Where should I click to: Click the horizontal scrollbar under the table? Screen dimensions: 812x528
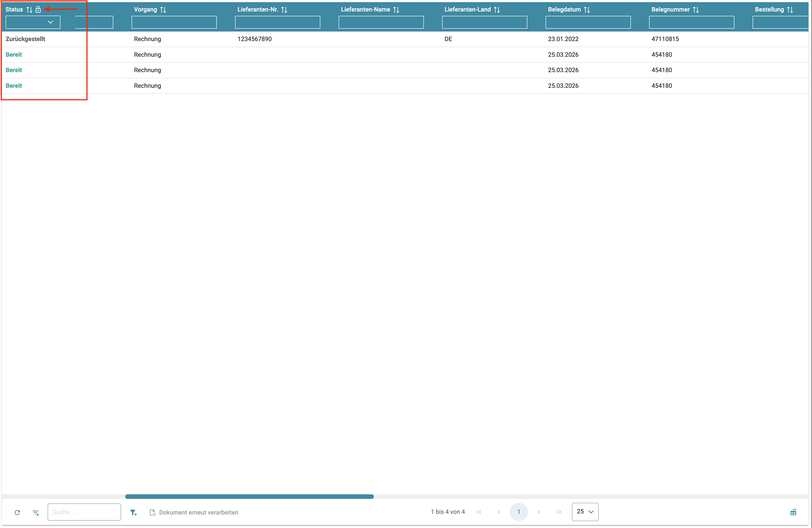(x=249, y=497)
